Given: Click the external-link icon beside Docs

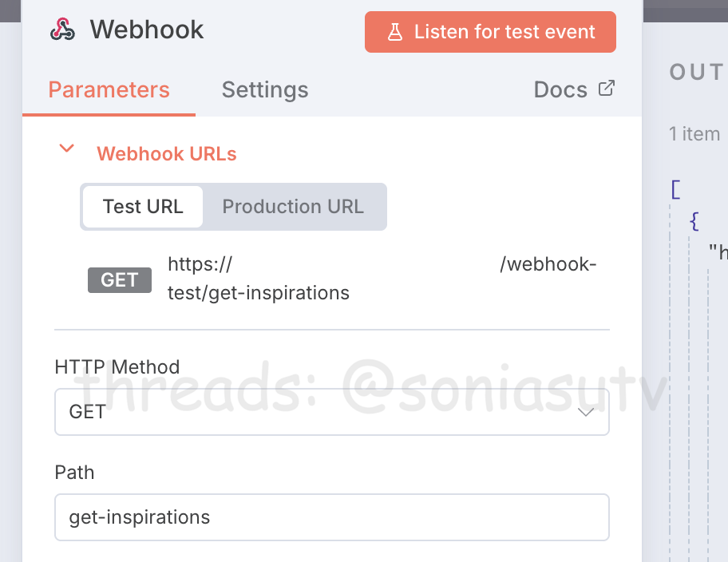Looking at the screenshot, I should (x=607, y=89).
